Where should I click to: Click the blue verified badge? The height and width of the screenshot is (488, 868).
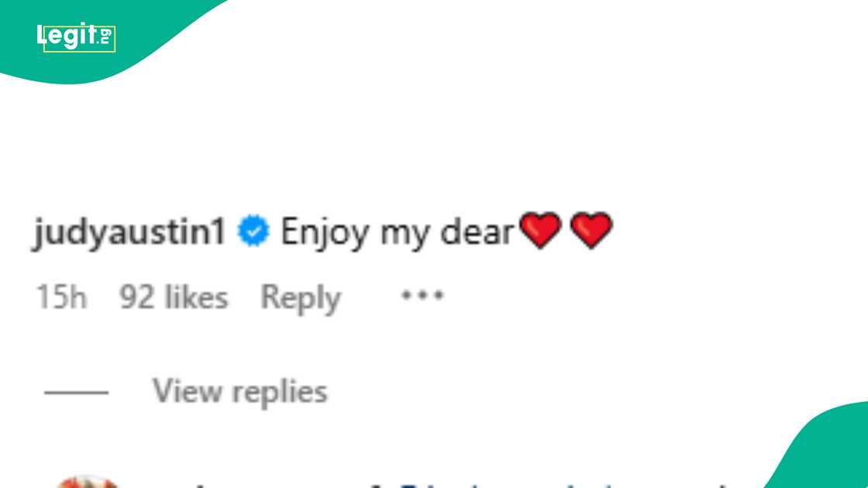[253, 232]
